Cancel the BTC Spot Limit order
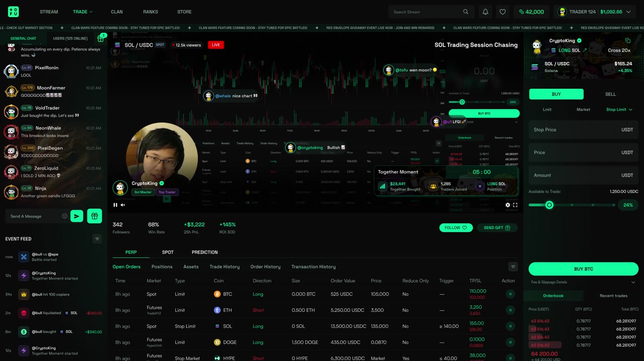644x361 pixels. point(510,294)
